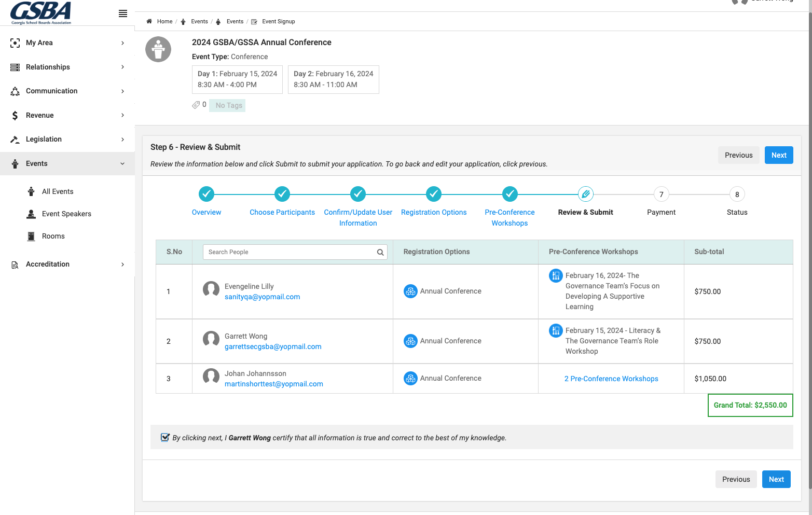Click the Home breadcrumb link
Image resolution: width=812 pixels, height=515 pixels.
(x=164, y=21)
